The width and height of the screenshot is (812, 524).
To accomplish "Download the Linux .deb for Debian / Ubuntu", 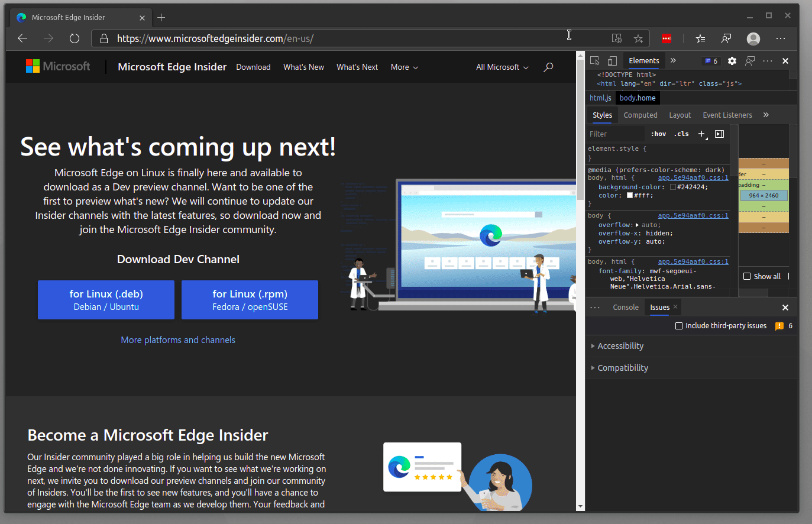I will 106,300.
